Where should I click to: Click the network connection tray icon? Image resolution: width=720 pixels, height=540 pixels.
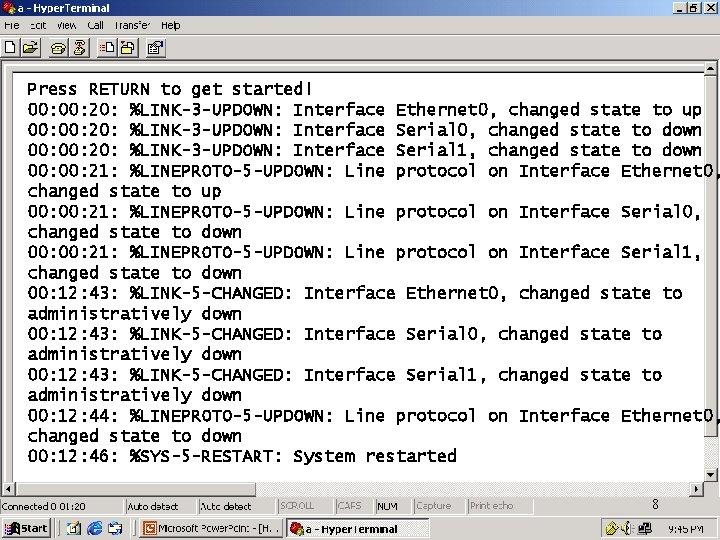pos(644,529)
